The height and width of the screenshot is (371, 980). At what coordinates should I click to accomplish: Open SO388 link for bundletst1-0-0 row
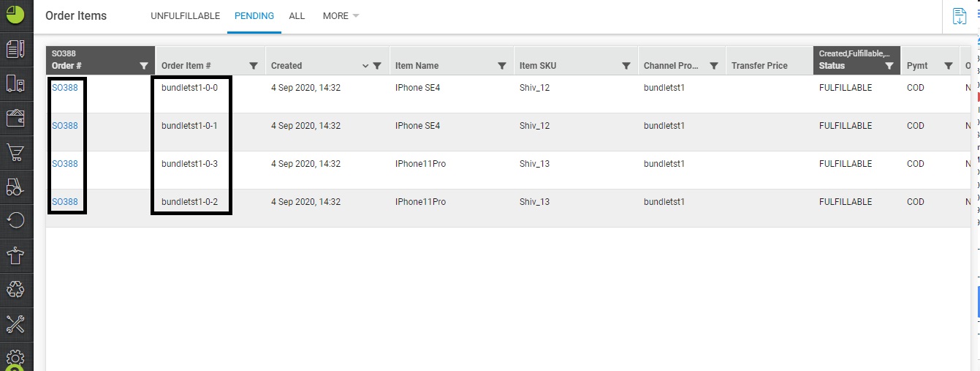tap(65, 88)
